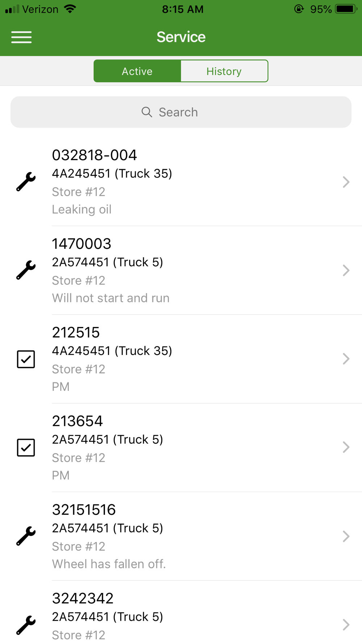
Task: Toggle checkbox for PM order 213654
Action: click(x=26, y=447)
